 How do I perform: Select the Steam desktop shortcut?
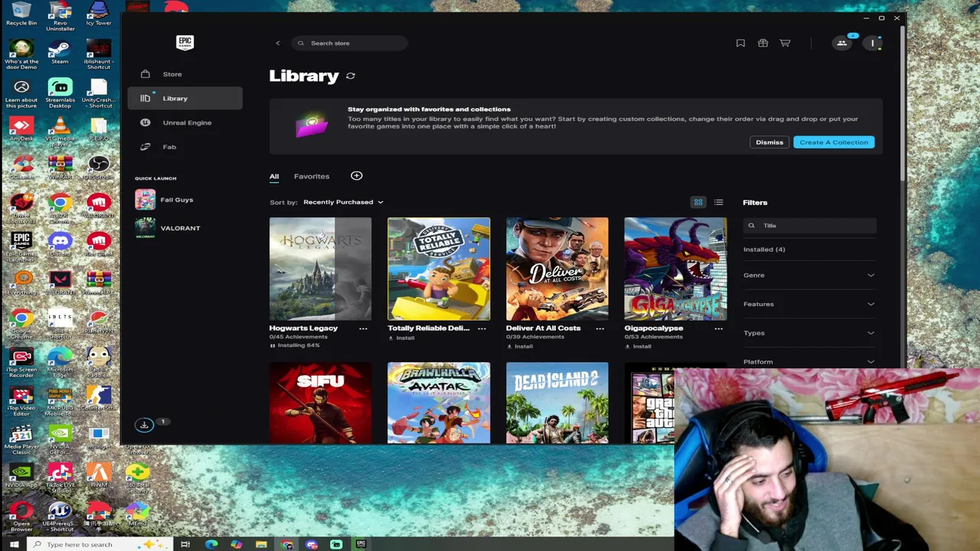(60, 54)
